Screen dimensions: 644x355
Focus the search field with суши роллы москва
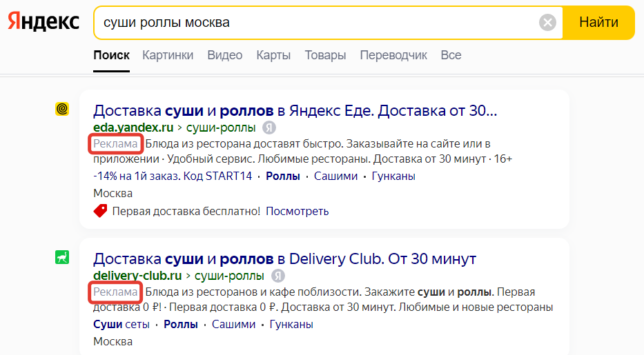tap(316, 23)
